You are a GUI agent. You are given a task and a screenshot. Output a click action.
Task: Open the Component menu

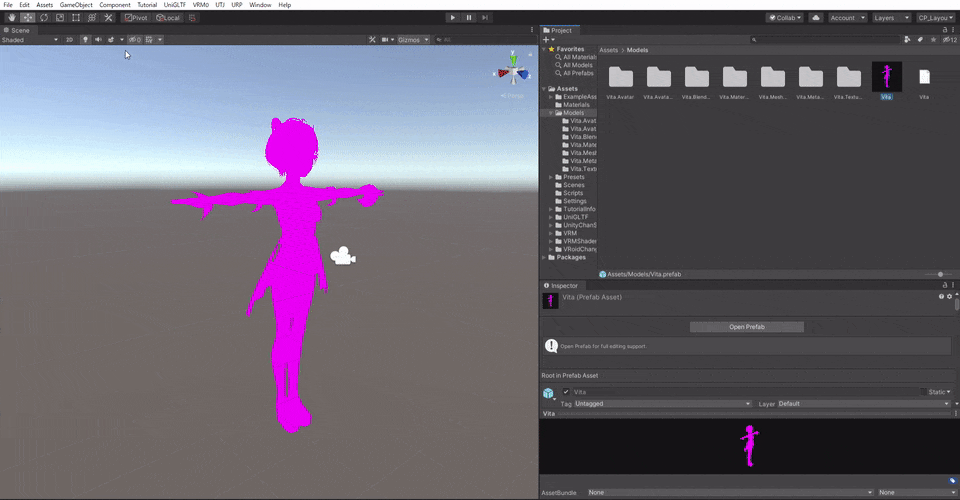pyautogui.click(x=114, y=5)
